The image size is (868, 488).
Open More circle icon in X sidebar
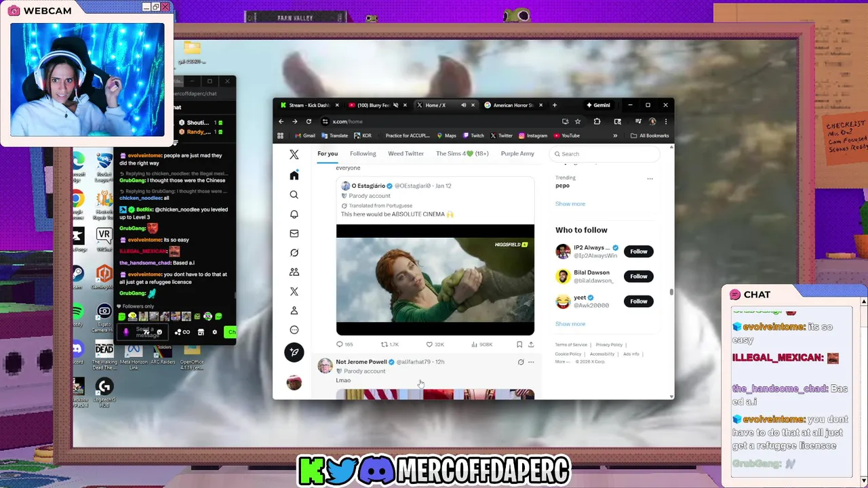[294, 330]
